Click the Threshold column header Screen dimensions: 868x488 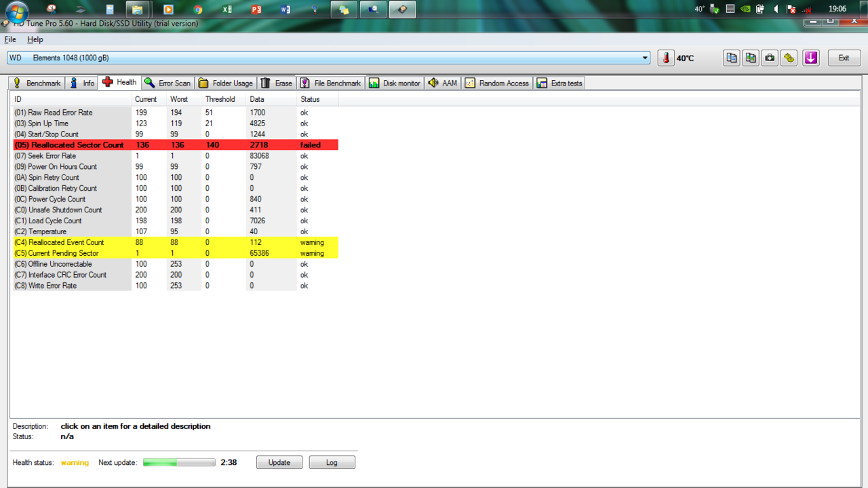224,99
